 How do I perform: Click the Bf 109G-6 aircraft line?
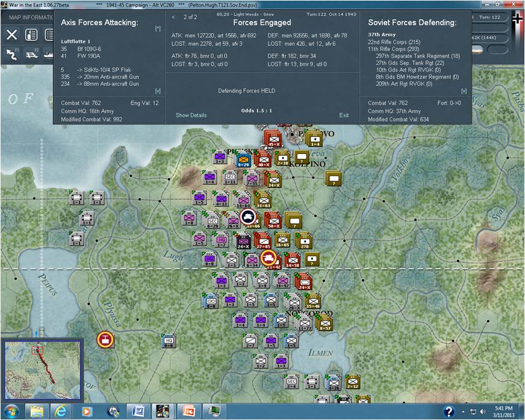[81, 49]
